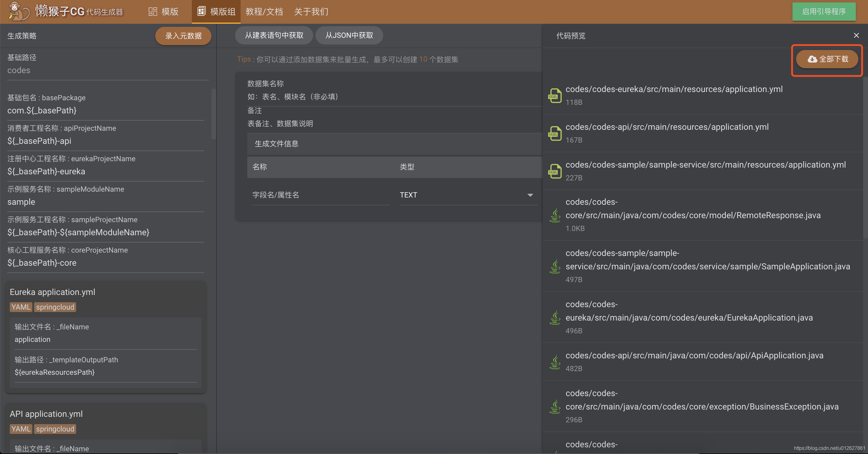Click the code preview panel scrollbar

[865, 158]
